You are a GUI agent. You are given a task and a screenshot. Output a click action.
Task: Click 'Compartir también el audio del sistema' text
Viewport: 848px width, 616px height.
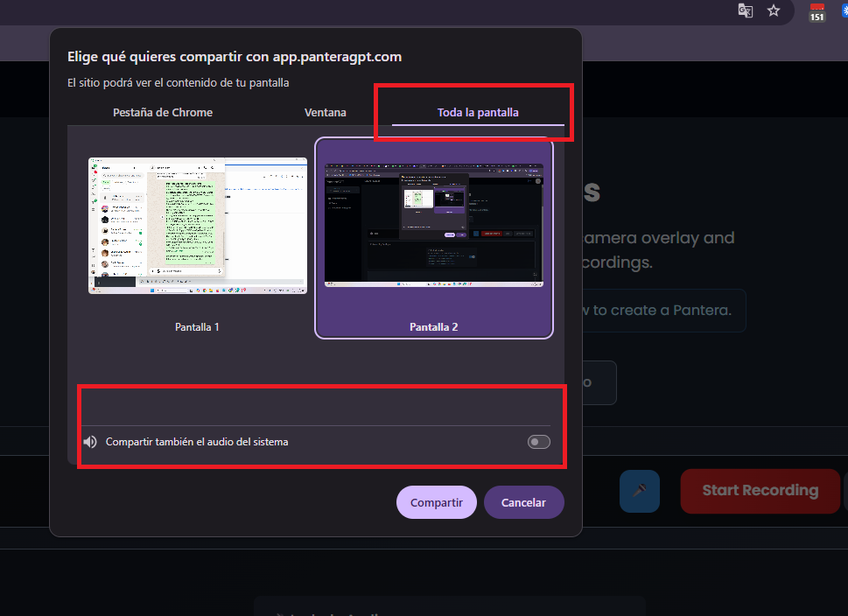(x=197, y=442)
